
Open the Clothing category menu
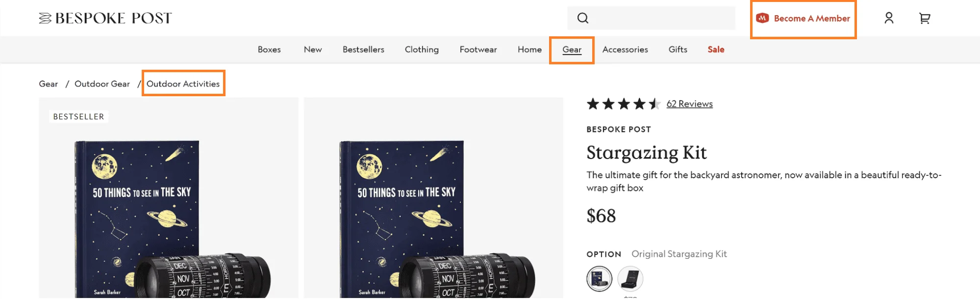pyautogui.click(x=421, y=49)
